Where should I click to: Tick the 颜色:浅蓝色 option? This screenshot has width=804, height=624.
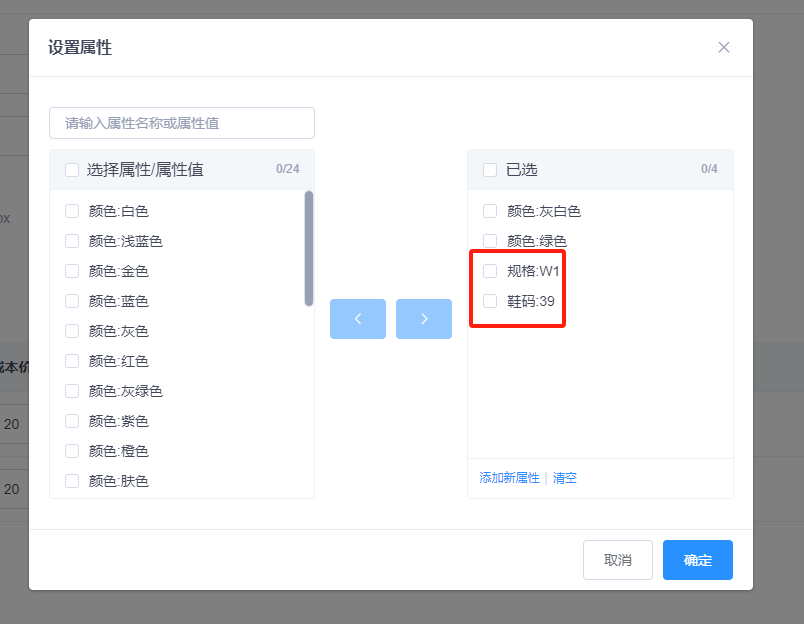[x=72, y=241]
